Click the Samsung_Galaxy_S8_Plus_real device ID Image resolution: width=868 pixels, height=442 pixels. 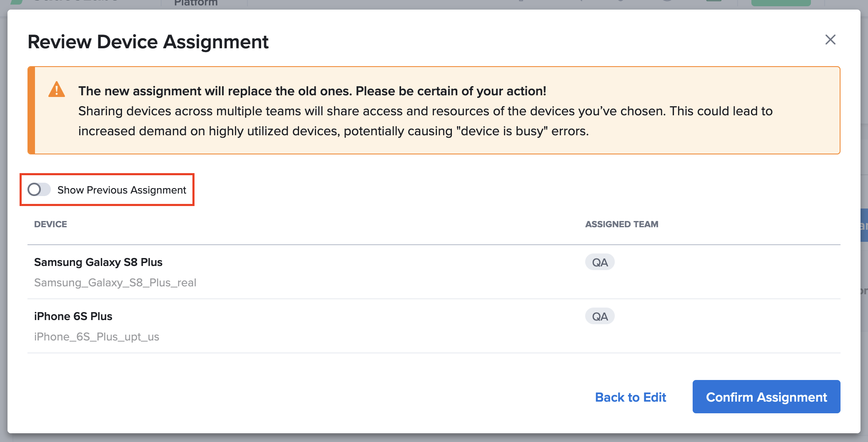pos(115,283)
